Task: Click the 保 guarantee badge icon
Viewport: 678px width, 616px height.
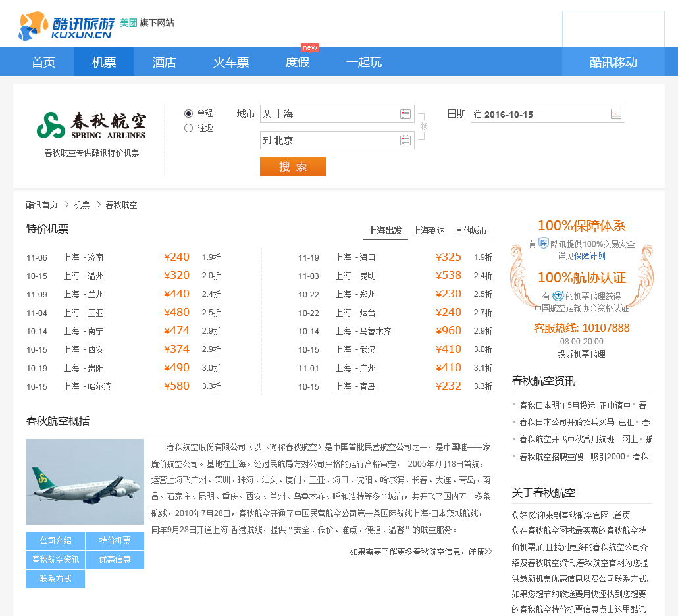Action: pos(544,244)
